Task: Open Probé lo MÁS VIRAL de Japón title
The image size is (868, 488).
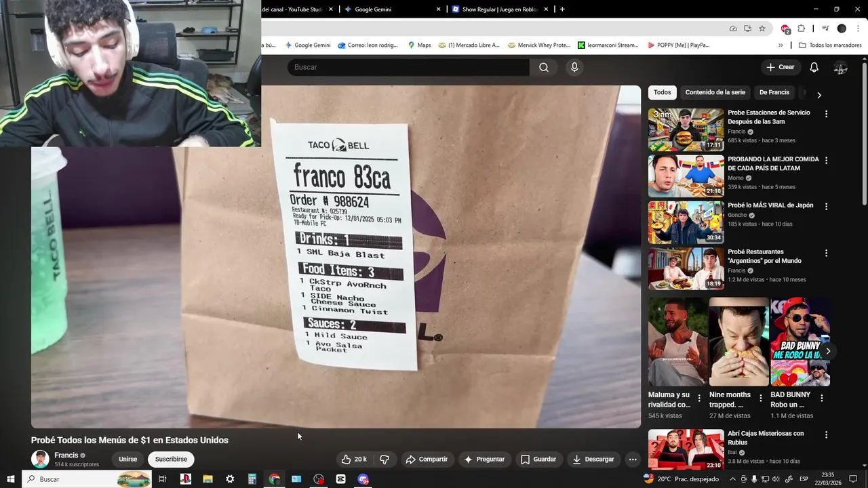Action: coord(770,205)
